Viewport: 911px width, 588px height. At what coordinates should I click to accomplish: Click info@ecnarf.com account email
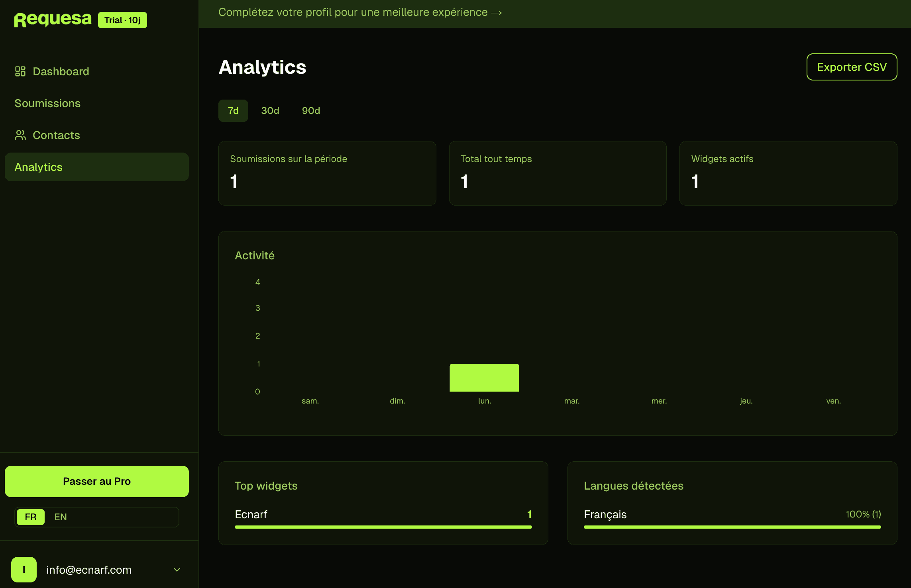coord(89,570)
